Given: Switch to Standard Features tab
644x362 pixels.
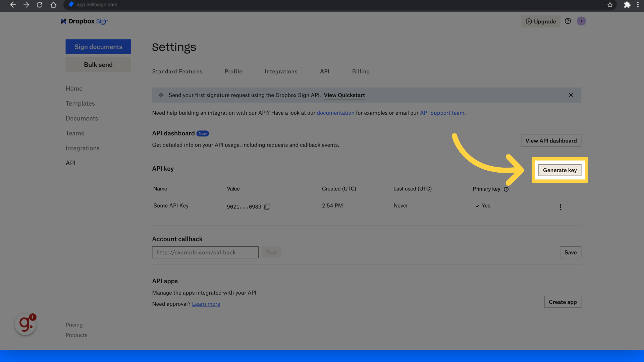Looking at the screenshot, I should (x=177, y=71).
